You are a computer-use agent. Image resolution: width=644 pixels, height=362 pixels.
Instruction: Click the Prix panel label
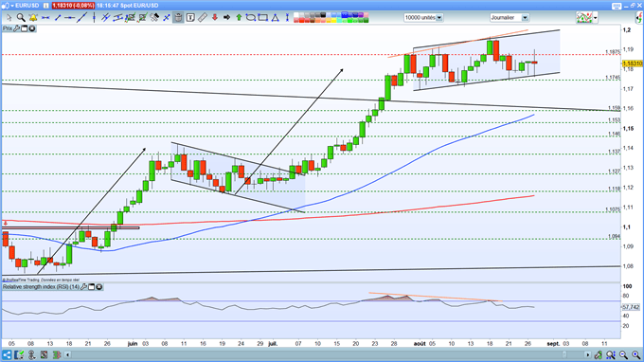tap(8, 28)
